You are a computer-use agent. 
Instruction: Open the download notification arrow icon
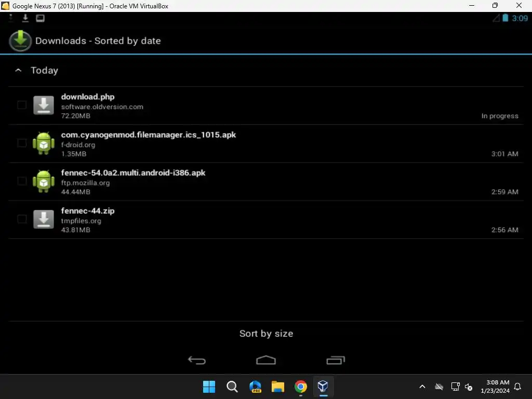point(25,18)
